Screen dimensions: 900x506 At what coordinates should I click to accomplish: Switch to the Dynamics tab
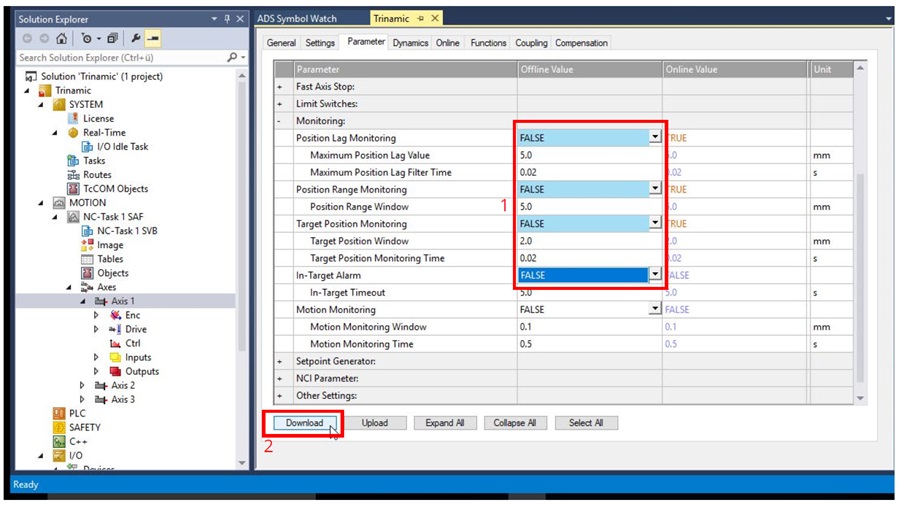point(410,43)
